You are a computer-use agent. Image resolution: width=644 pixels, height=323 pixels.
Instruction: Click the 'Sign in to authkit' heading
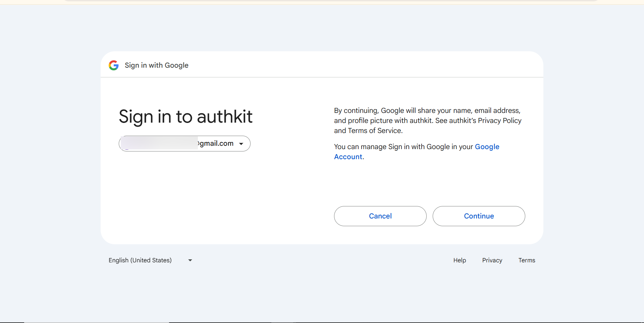[185, 117]
